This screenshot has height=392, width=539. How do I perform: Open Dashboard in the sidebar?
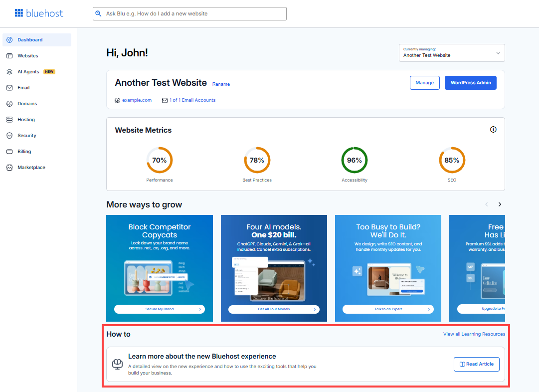tap(37, 40)
